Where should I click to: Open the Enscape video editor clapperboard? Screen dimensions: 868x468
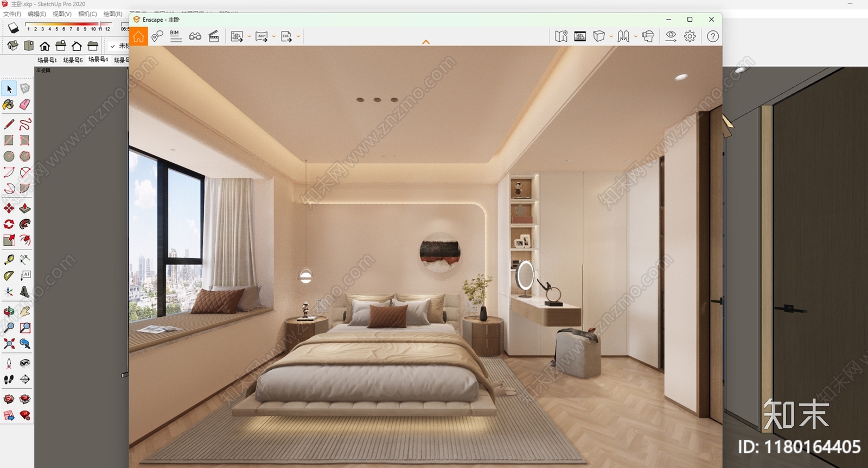point(214,36)
